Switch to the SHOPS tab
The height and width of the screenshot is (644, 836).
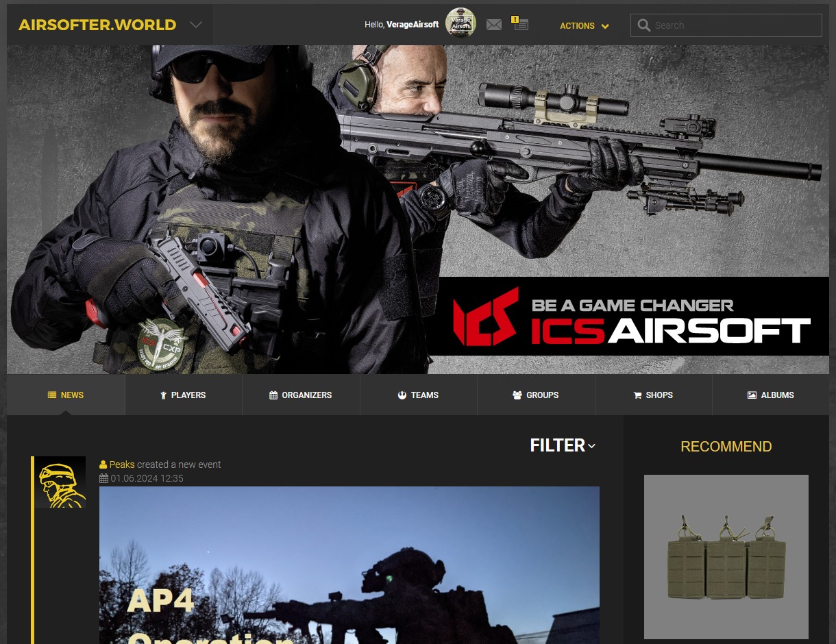coord(654,395)
